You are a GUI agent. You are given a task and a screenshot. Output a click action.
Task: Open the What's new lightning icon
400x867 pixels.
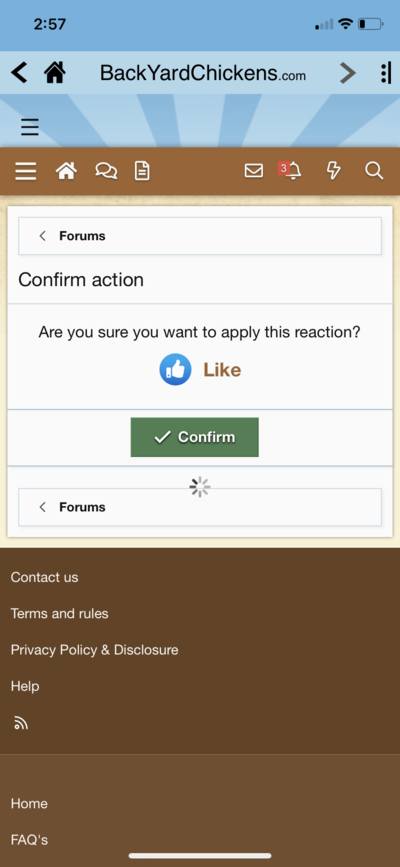coord(333,171)
